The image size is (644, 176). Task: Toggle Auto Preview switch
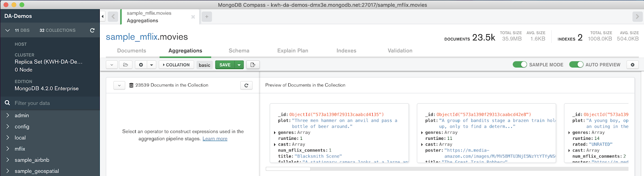click(576, 64)
